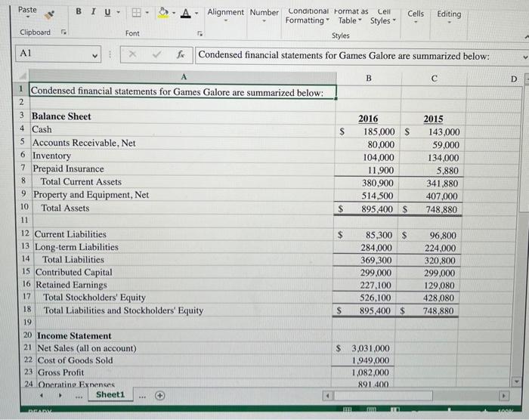The image size is (529, 420).
Task: Select column A header
Action: 183,77
